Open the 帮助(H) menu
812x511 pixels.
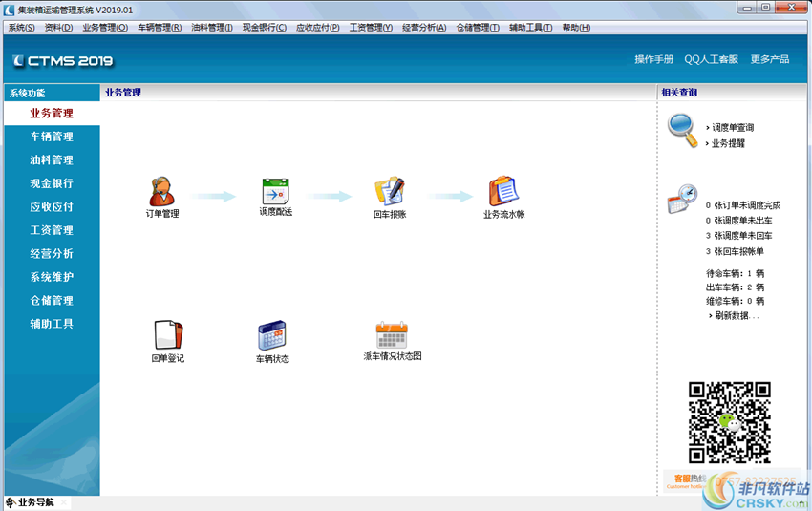[x=576, y=28]
